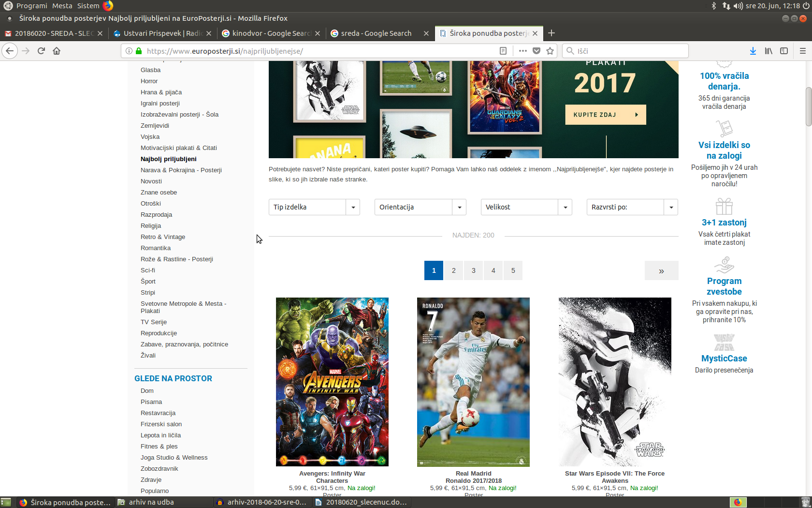Reload the current page
812x508 pixels.
pos(41,51)
